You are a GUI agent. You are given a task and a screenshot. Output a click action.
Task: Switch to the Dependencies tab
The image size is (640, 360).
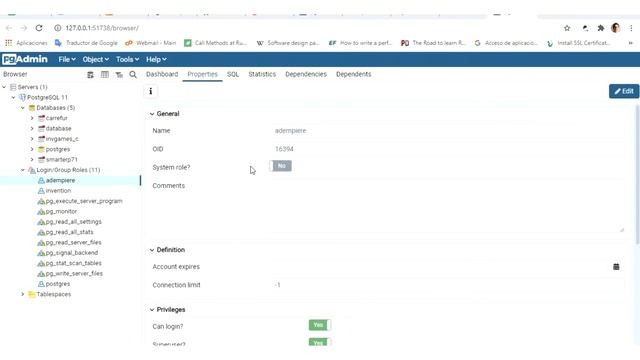[306, 74]
